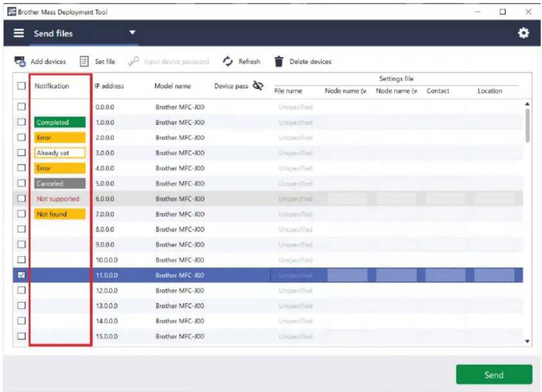Click the Delete devices trash icon

[278, 61]
